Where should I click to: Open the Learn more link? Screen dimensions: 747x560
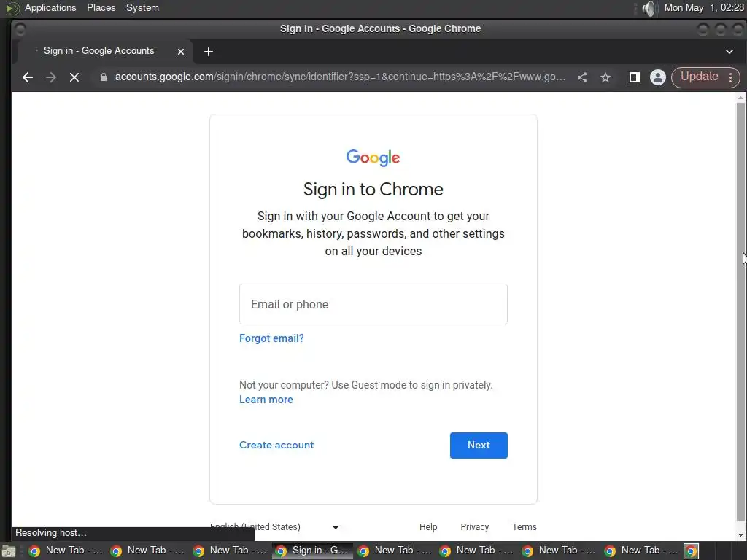coord(266,400)
